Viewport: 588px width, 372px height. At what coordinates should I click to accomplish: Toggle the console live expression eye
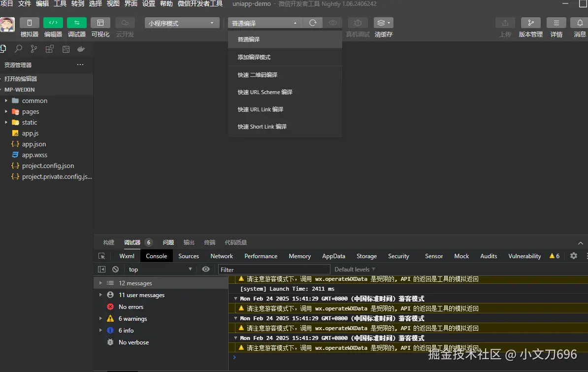click(x=206, y=269)
